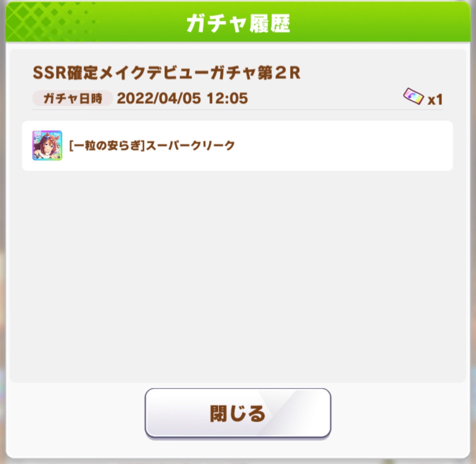
Task: Click the SSR badge on the card icon
Action: point(37,135)
